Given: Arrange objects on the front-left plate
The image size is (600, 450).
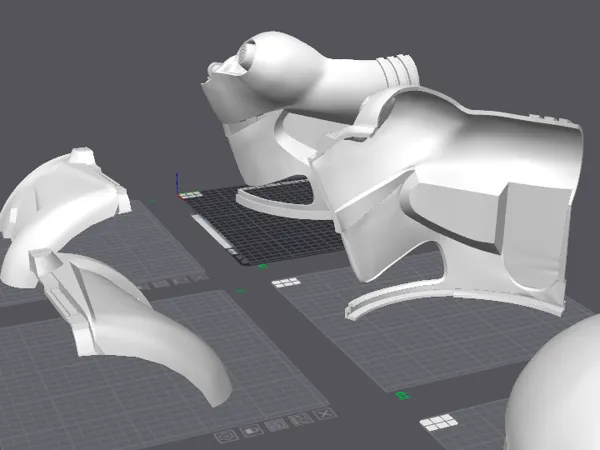Looking at the screenshot, I should coord(276,425).
